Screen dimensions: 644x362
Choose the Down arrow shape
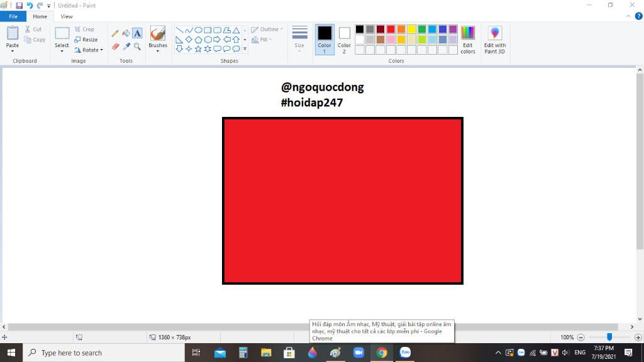(x=179, y=49)
